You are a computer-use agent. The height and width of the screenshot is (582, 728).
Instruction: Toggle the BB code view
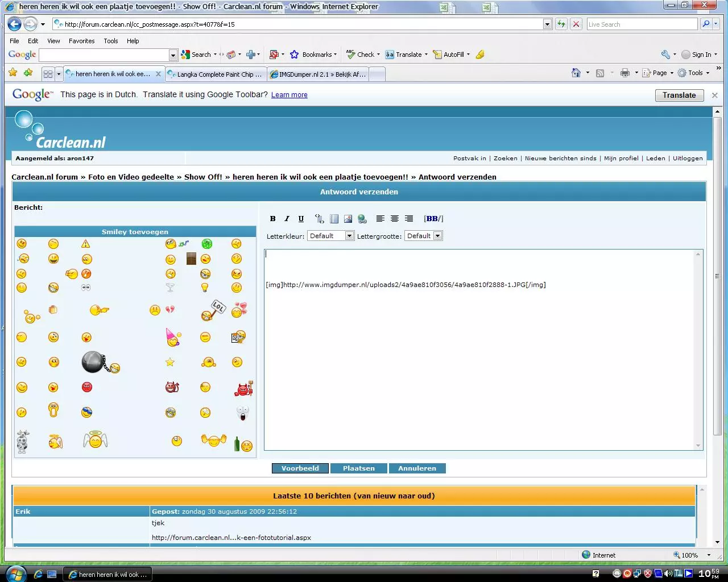click(433, 219)
